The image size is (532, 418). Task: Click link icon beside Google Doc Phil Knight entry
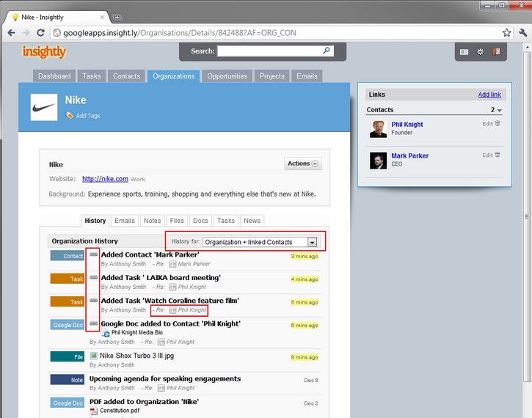coord(94,323)
